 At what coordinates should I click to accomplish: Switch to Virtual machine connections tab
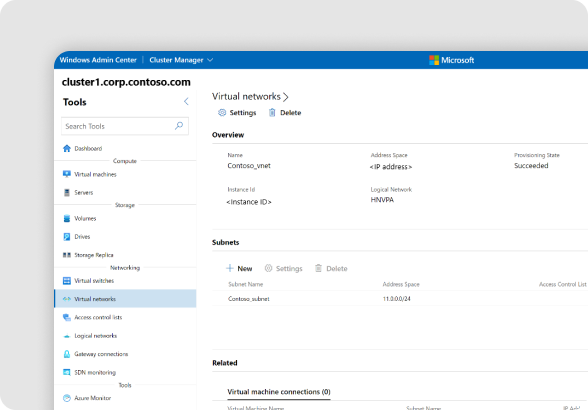click(279, 392)
